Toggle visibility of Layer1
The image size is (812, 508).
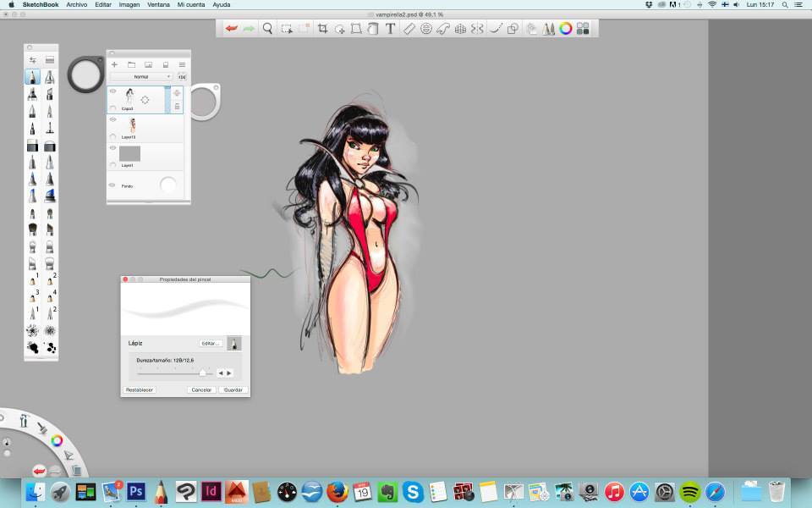point(112,149)
